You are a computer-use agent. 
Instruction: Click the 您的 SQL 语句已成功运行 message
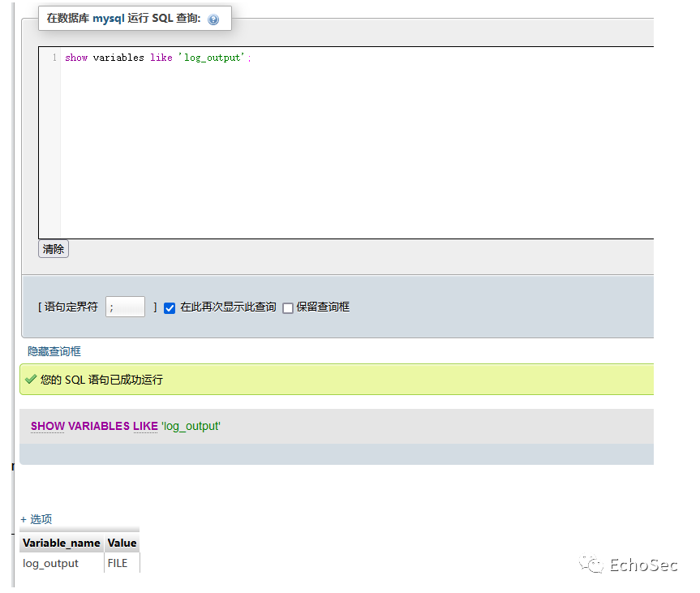101,380
